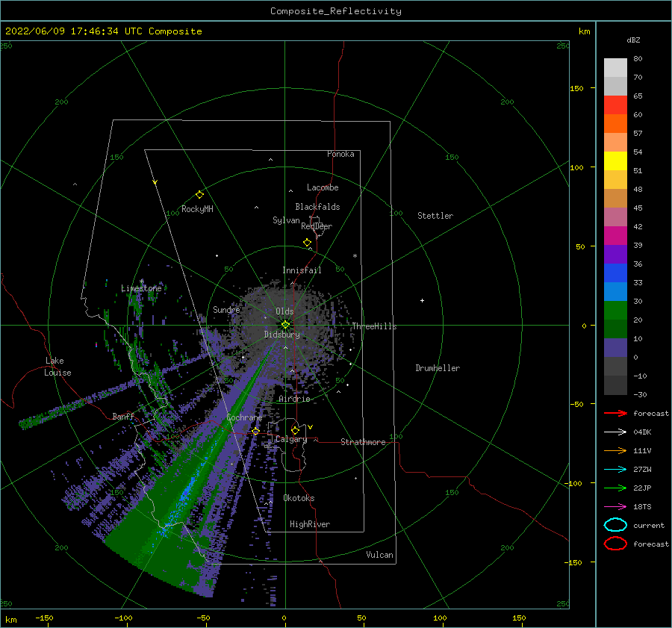This screenshot has width=672, height=628.
Task: Pick the red swatch in dBZ legend
Action: [x=615, y=105]
